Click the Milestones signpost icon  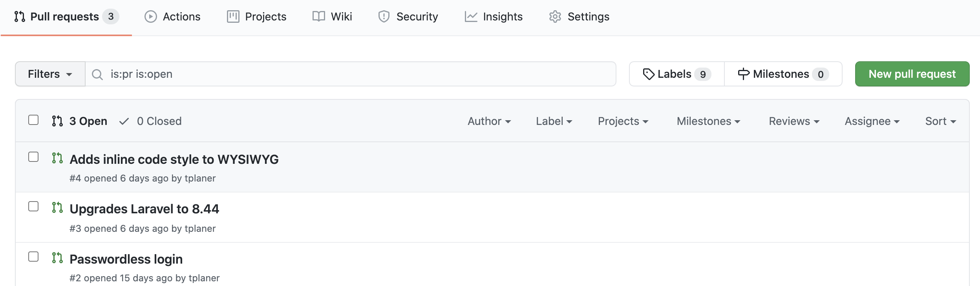click(x=744, y=74)
